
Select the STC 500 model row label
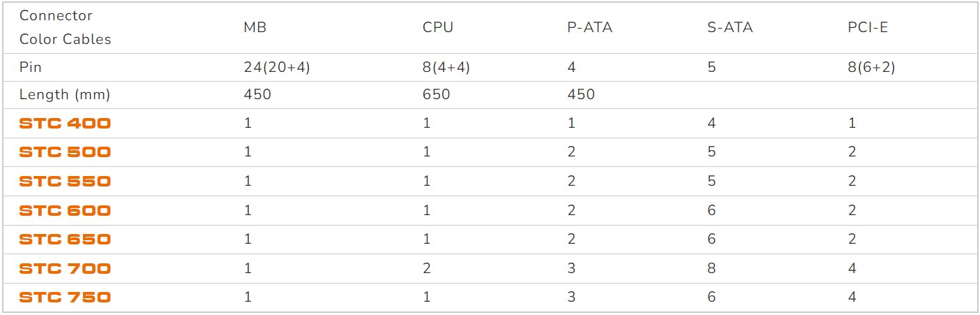(x=65, y=152)
